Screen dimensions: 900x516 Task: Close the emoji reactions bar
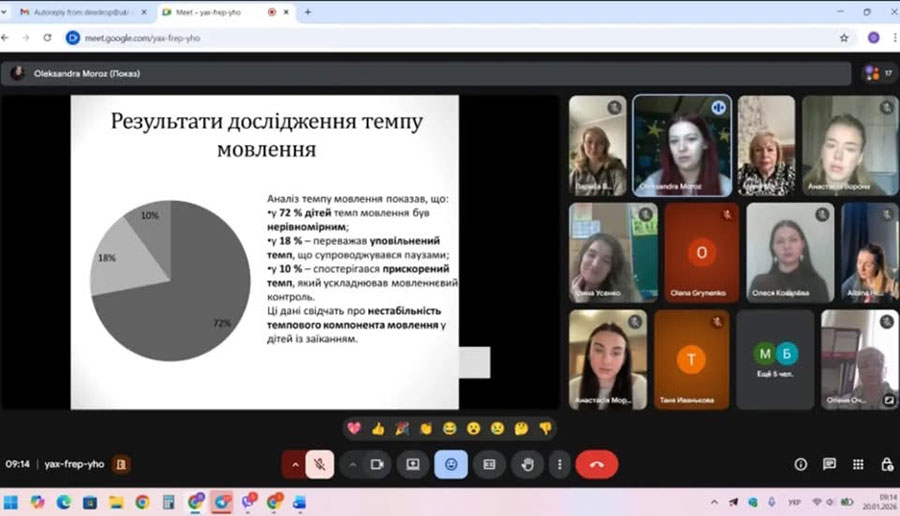451,464
